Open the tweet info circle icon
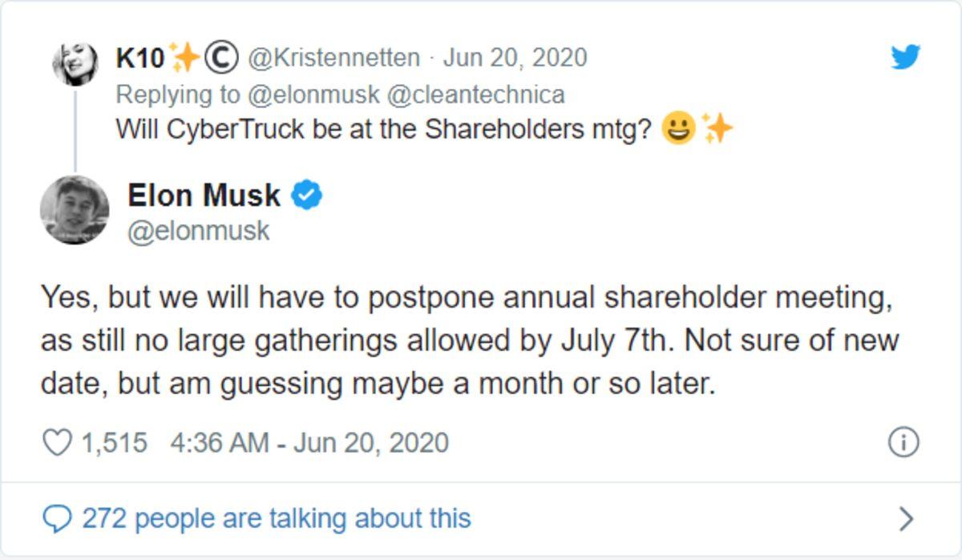962x560 pixels. click(903, 442)
